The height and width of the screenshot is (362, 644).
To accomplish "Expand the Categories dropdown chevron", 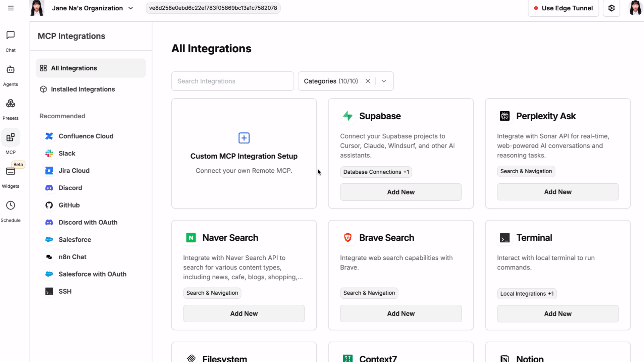I will [x=384, y=81].
